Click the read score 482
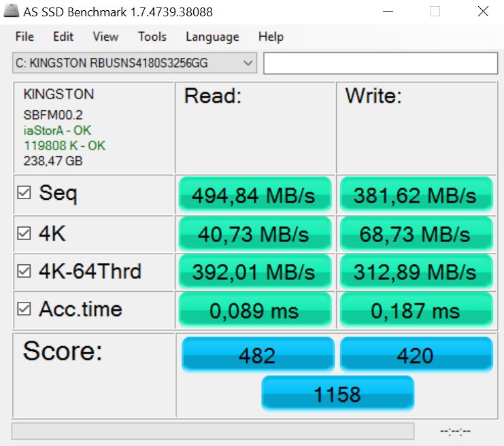Image resolution: width=504 pixels, height=446 pixels. coord(258,355)
